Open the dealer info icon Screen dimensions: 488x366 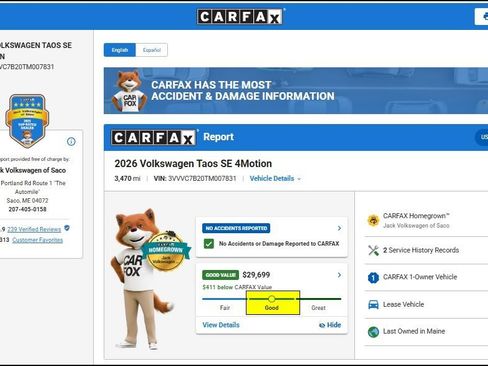click(71, 141)
